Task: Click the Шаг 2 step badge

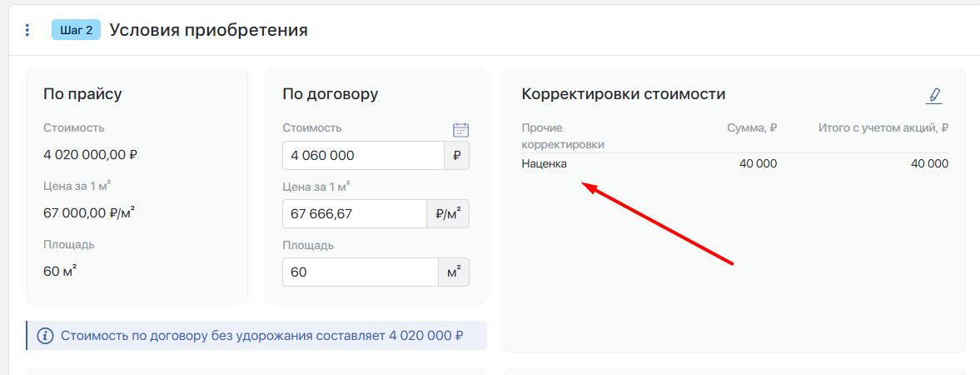Action: pyautogui.click(x=76, y=30)
